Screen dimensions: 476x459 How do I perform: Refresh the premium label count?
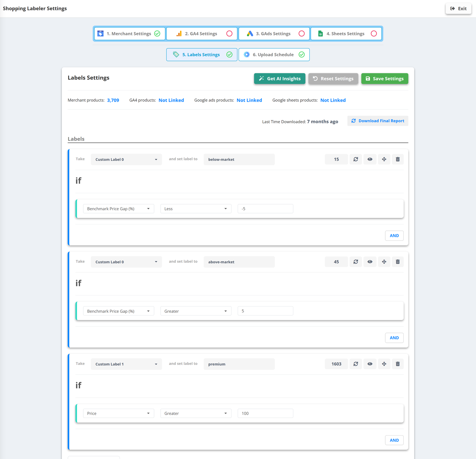click(356, 364)
